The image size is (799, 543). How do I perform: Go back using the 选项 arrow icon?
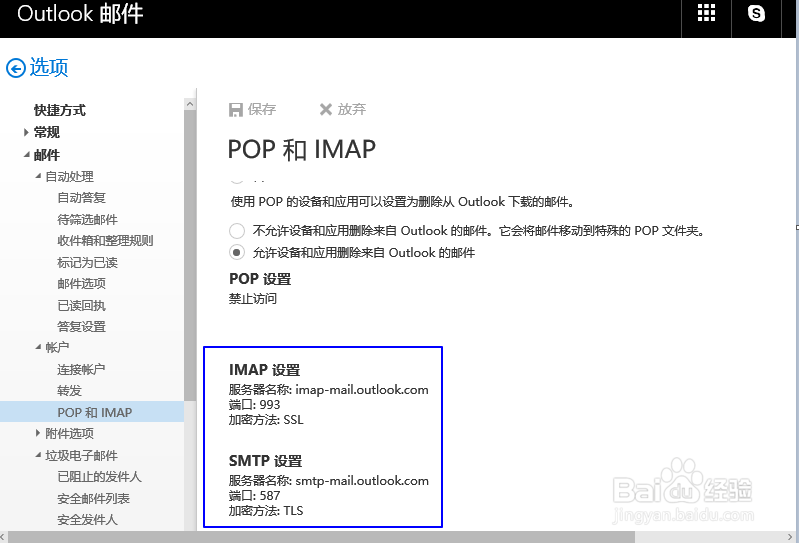pos(16,68)
